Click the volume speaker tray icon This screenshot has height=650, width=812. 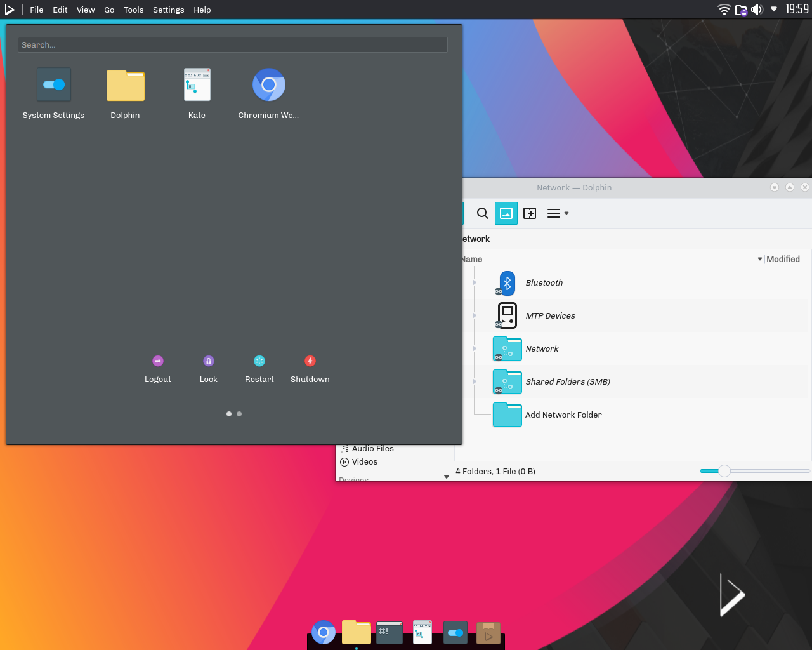[x=757, y=10]
